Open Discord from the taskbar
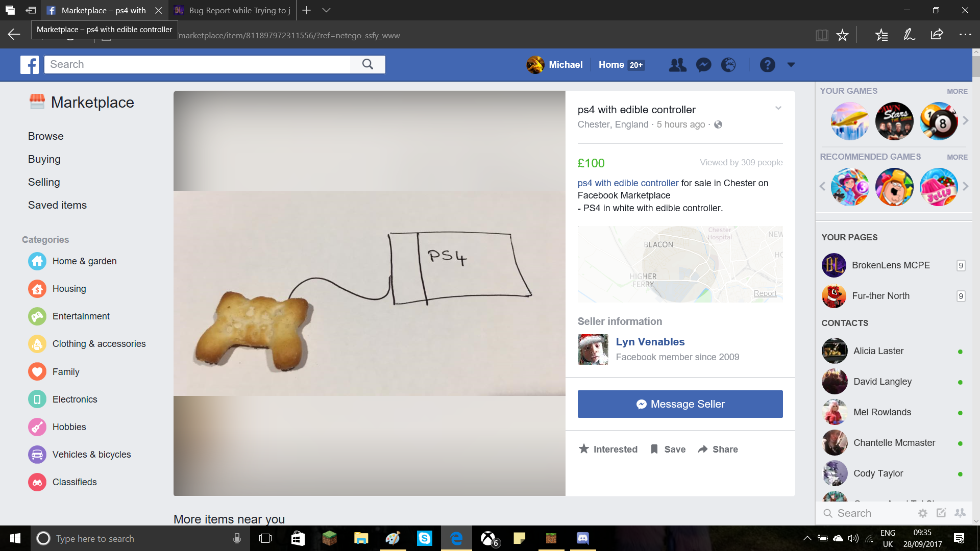 [x=582, y=538]
